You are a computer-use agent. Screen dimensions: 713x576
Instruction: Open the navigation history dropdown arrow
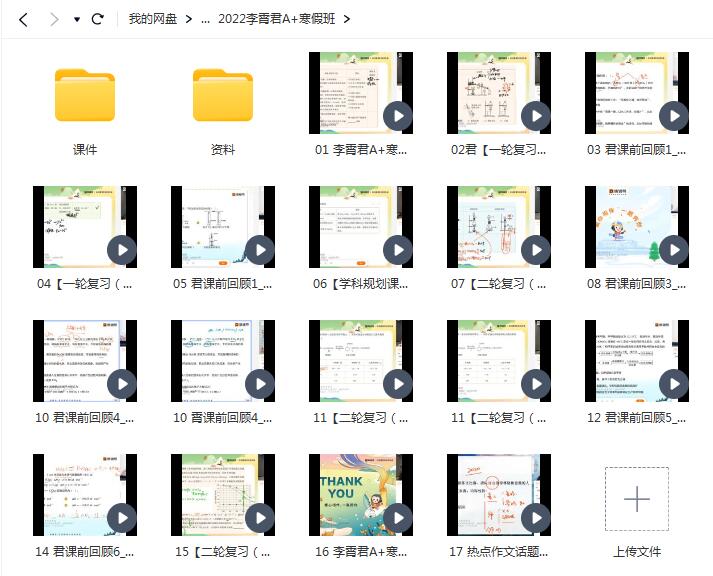[x=77, y=19]
